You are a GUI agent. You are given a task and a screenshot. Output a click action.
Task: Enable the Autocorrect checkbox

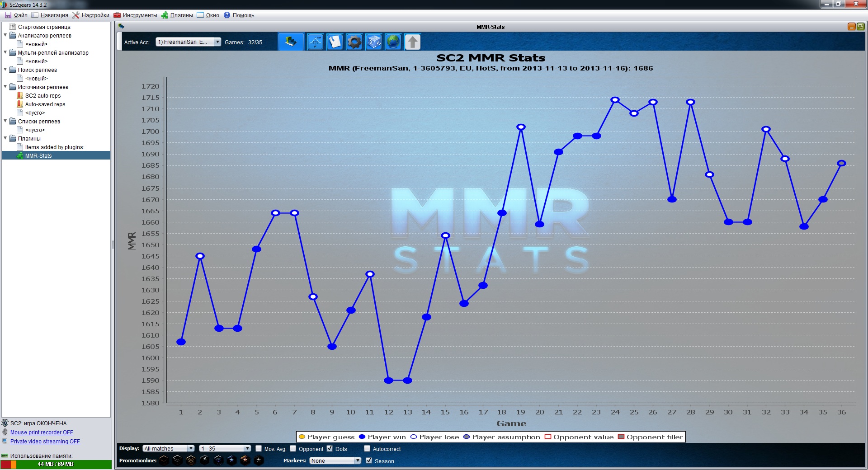tap(367, 448)
